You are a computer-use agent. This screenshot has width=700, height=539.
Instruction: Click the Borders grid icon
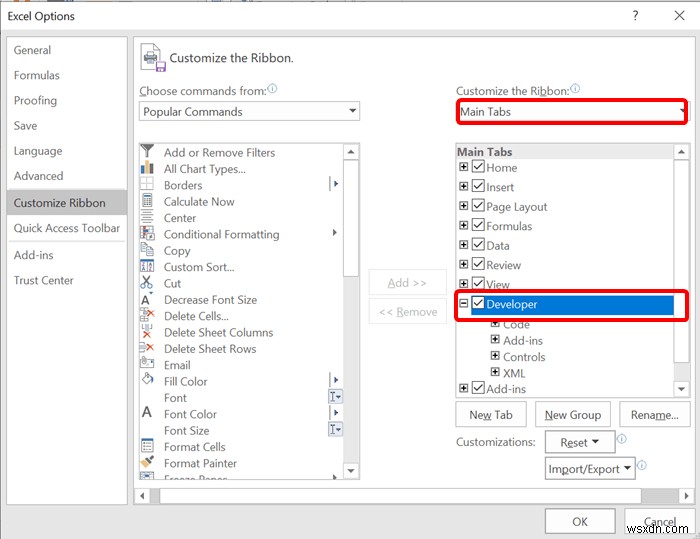pos(147,184)
